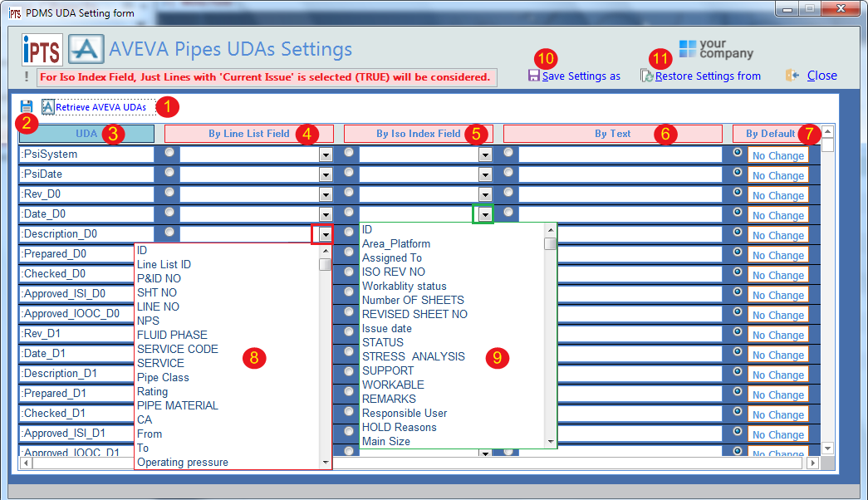Click the Save Settings as disk icon
This screenshot has width=868, height=500.
(533, 76)
